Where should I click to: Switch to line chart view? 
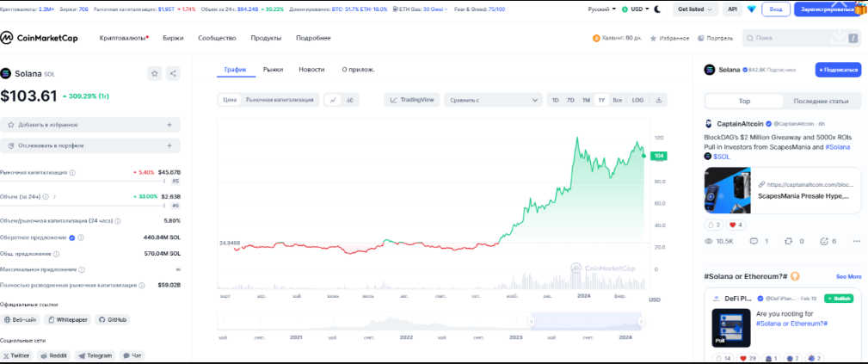pos(333,101)
